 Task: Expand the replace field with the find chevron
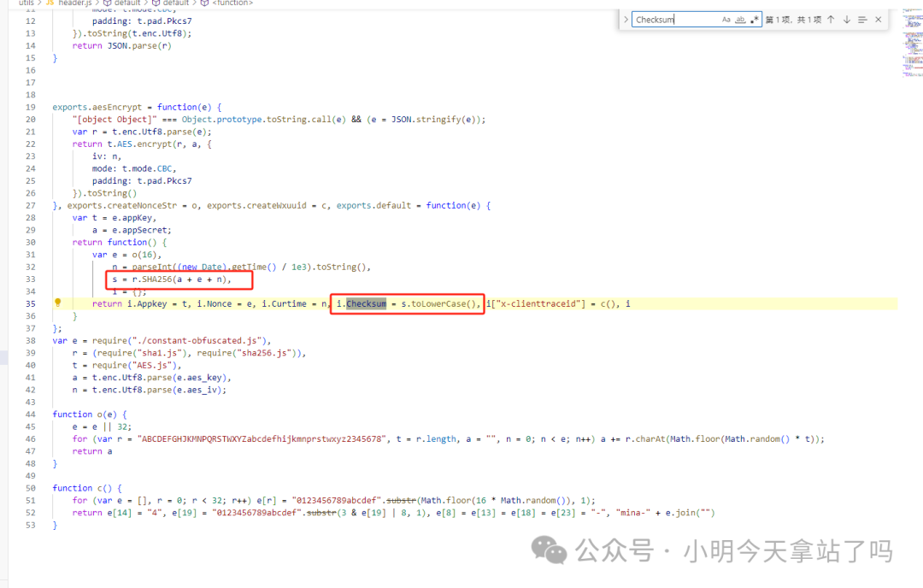click(x=626, y=20)
